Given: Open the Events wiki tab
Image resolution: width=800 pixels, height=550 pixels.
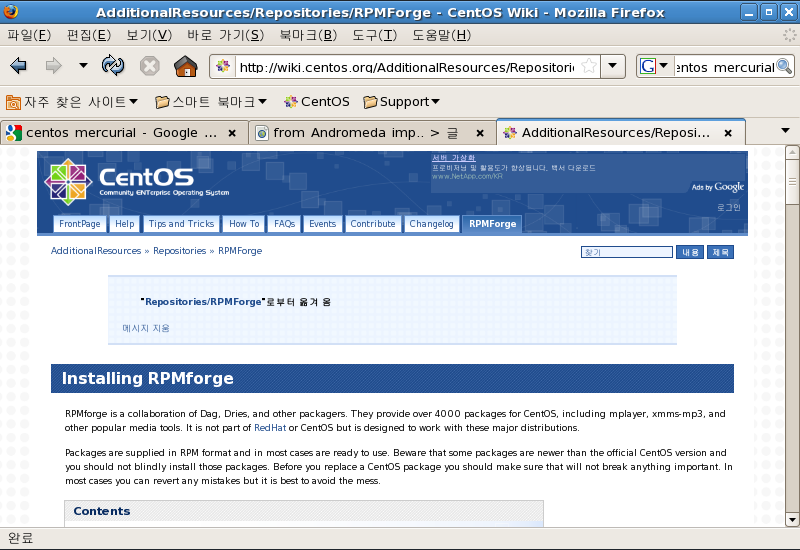Looking at the screenshot, I should [322, 224].
